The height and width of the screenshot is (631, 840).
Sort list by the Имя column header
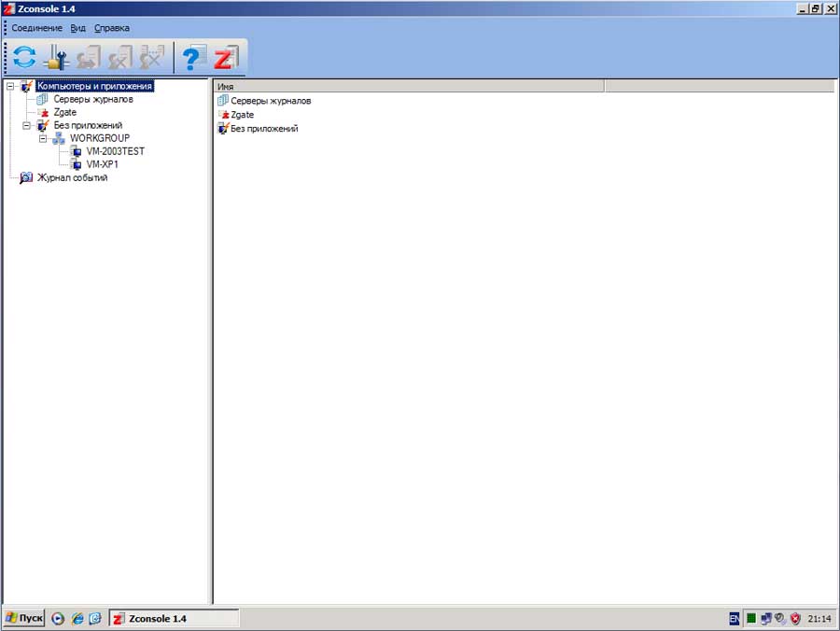point(409,86)
